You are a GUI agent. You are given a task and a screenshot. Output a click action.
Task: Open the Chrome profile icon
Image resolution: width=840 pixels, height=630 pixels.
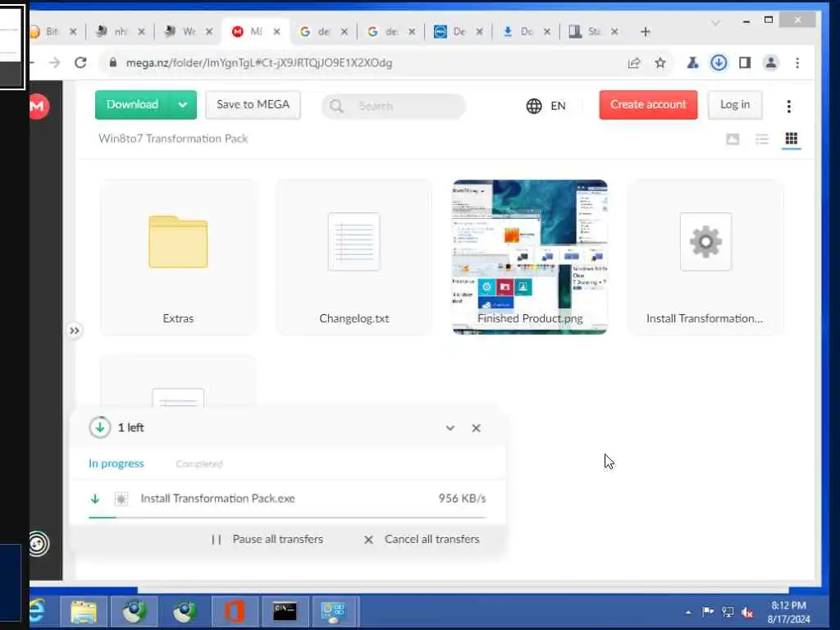(x=771, y=63)
